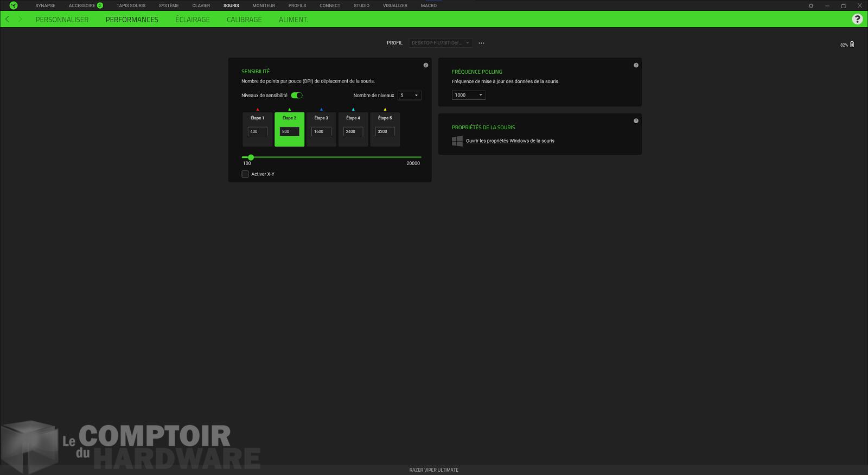Go to the Éclairage section

coord(193,20)
